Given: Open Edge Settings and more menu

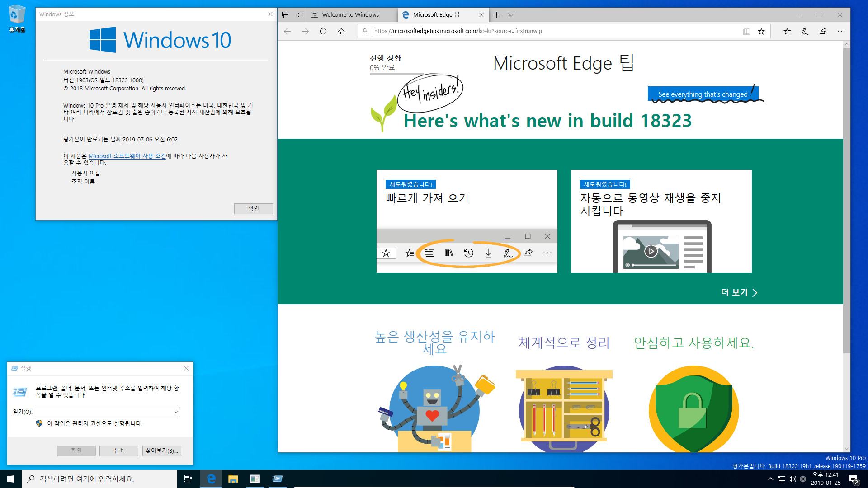Looking at the screenshot, I should tap(841, 31).
